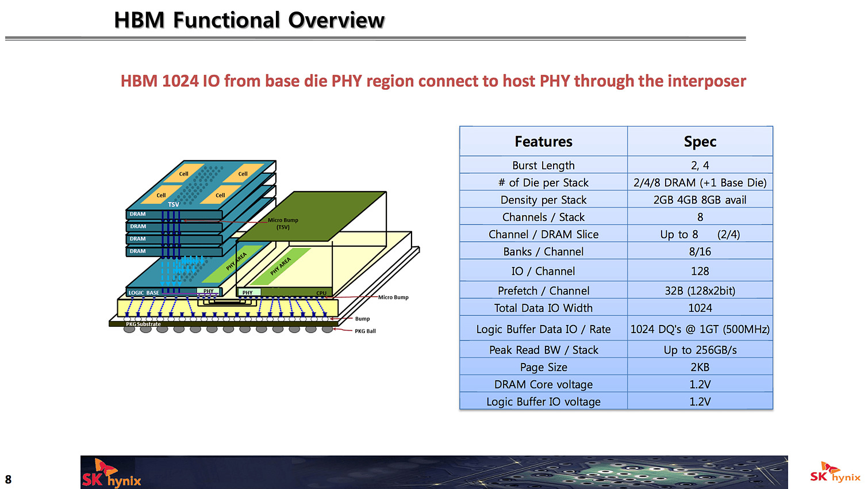The image size is (868, 489).
Task: Click the small SK hynix logo at bottom-right
Action: 835,473
